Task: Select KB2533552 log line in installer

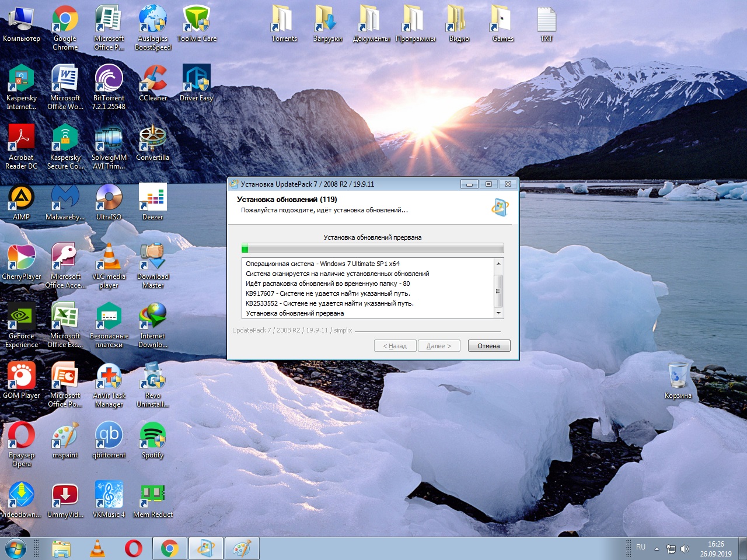Action: 330,303
